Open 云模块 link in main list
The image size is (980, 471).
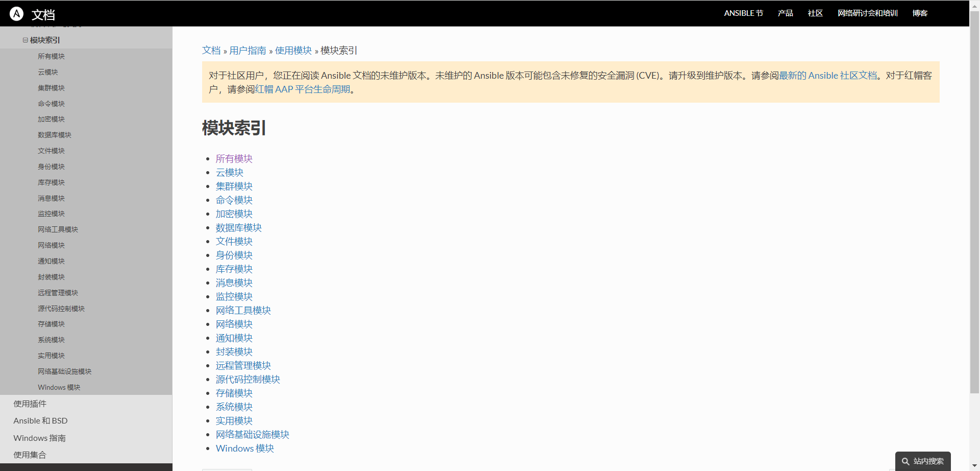tap(230, 173)
